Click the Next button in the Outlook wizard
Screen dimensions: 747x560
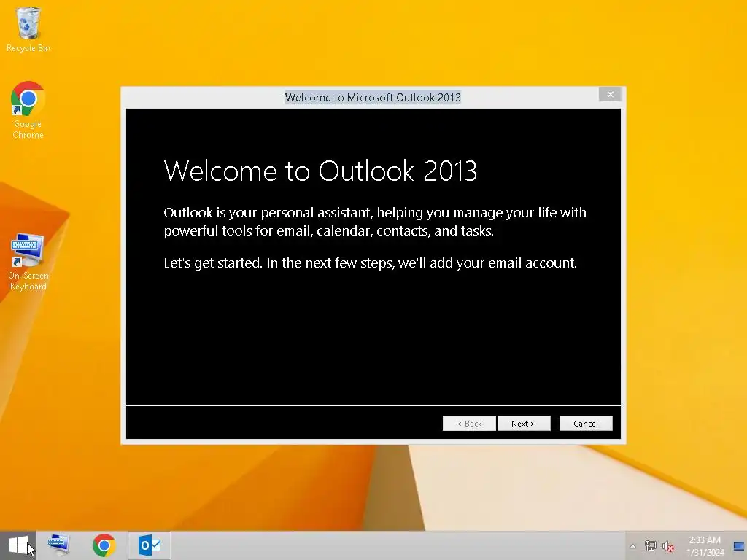(524, 424)
